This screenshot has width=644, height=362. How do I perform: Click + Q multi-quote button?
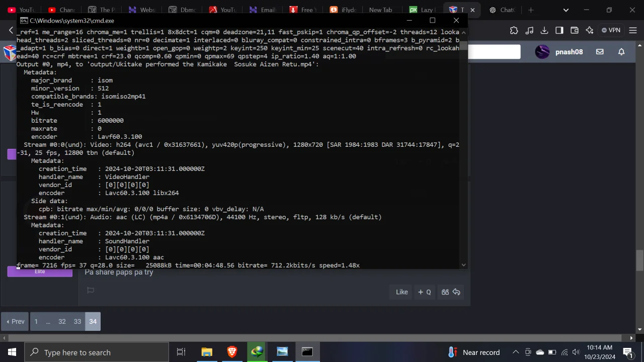[x=424, y=292]
